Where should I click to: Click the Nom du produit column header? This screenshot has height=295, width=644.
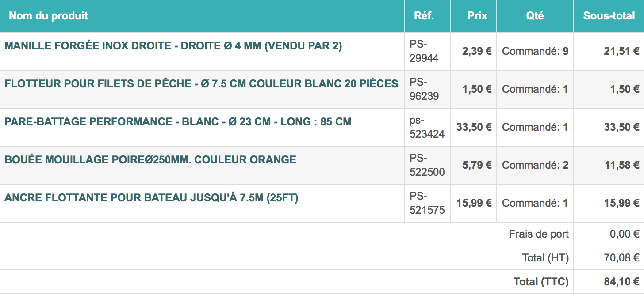(x=49, y=16)
